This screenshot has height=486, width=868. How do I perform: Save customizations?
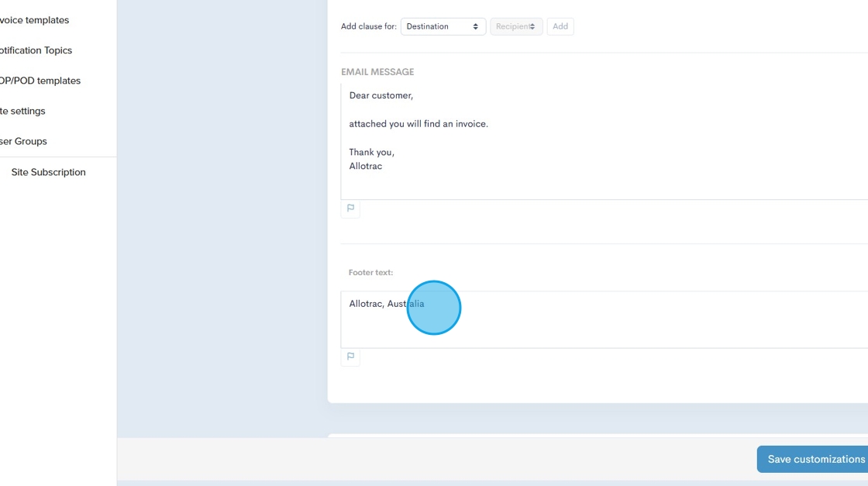tap(815, 459)
